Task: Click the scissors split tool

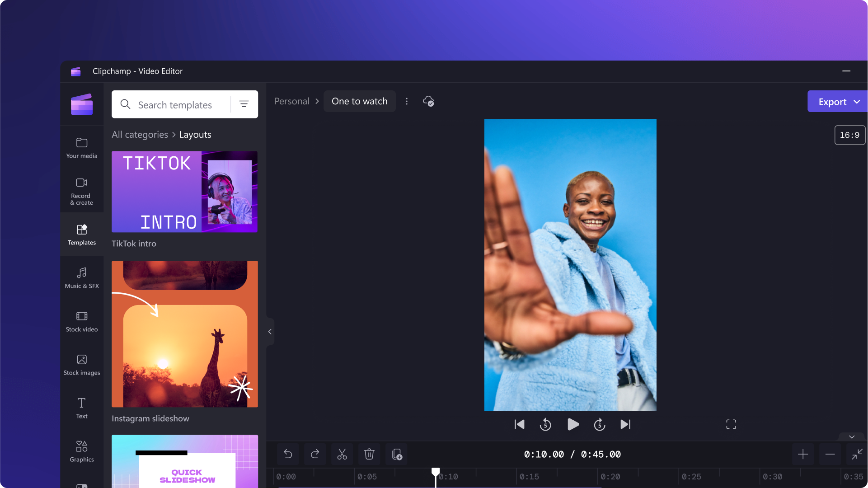Action: (342, 454)
